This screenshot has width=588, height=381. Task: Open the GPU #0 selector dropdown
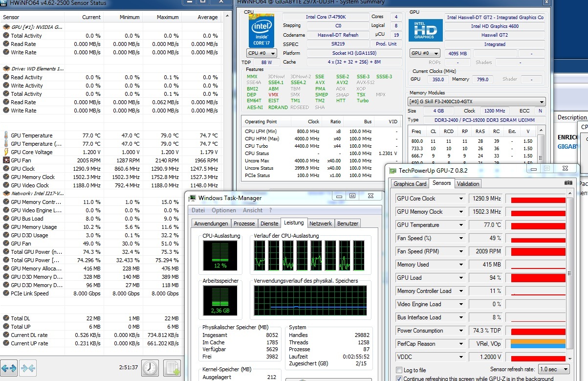click(424, 53)
